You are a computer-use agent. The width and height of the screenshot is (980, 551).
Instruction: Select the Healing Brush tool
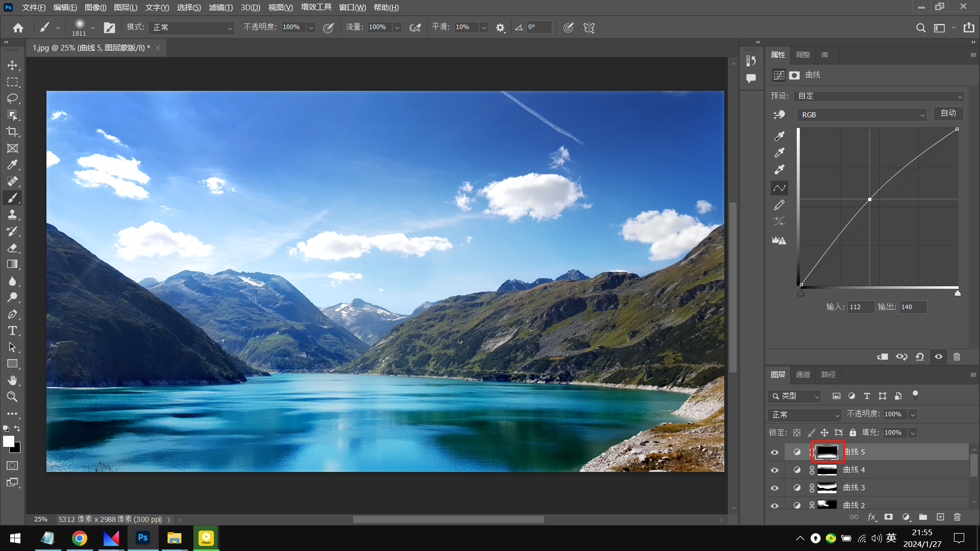click(x=12, y=181)
